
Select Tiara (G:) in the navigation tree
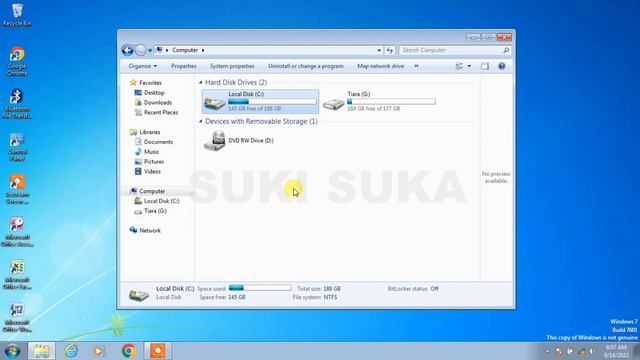pyautogui.click(x=155, y=211)
